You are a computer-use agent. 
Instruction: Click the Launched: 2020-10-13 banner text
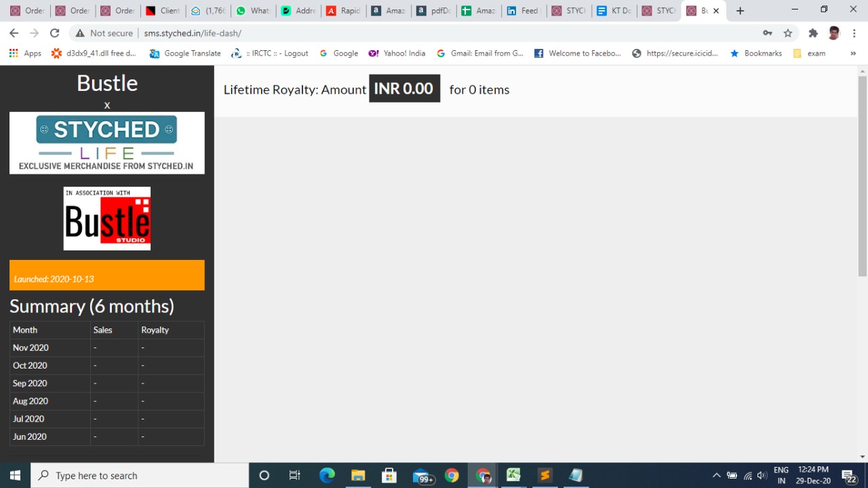point(54,279)
